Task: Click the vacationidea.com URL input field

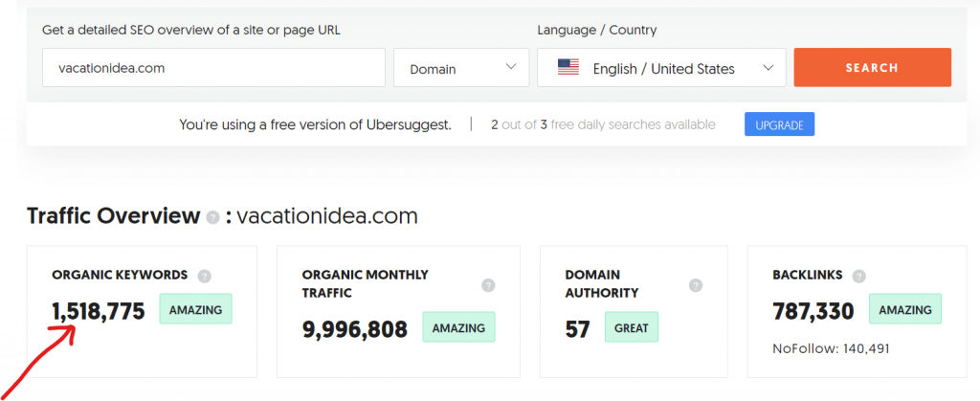Action: (213, 67)
